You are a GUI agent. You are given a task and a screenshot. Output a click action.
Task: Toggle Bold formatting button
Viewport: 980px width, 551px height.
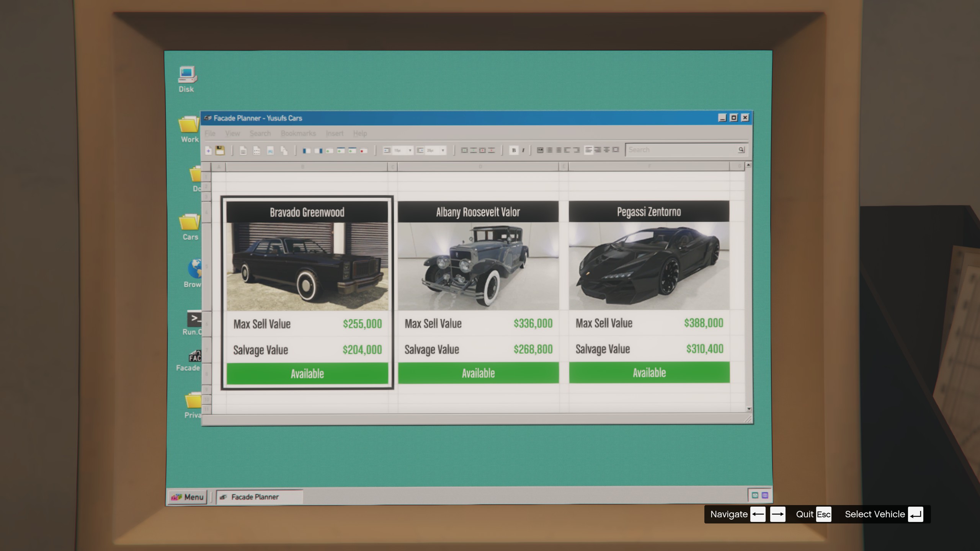click(x=514, y=150)
